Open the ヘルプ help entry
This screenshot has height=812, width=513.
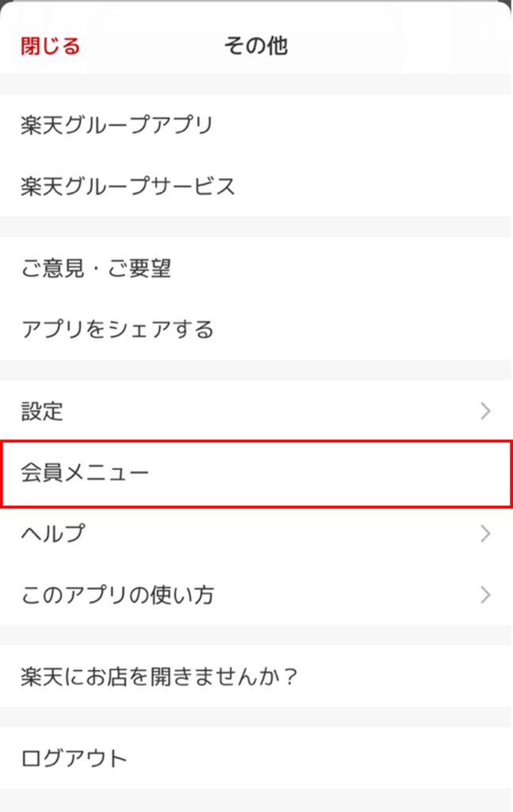click(52, 534)
